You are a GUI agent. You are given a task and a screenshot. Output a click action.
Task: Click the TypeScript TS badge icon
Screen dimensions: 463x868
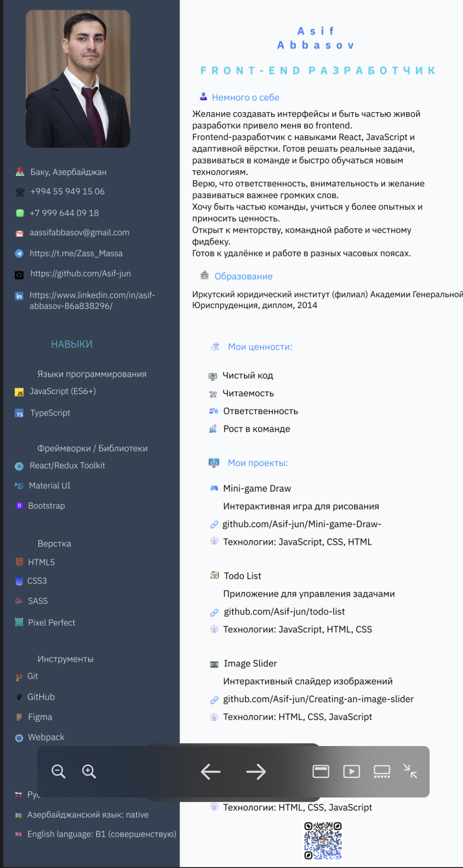pyautogui.click(x=19, y=413)
